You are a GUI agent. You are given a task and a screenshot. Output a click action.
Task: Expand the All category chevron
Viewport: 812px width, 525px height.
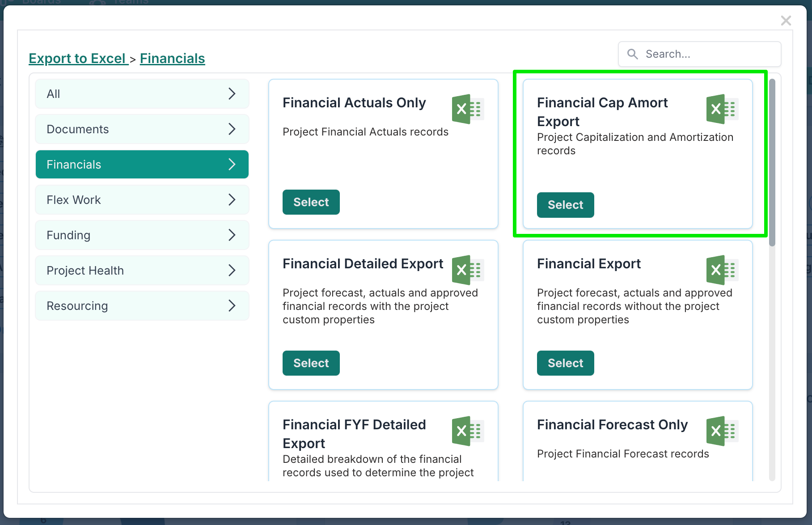[232, 94]
